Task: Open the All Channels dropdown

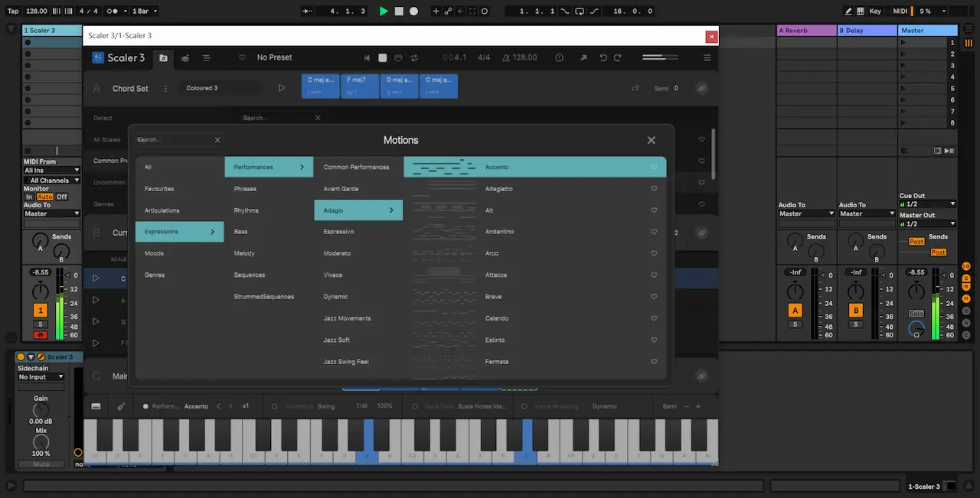Action: tap(51, 181)
